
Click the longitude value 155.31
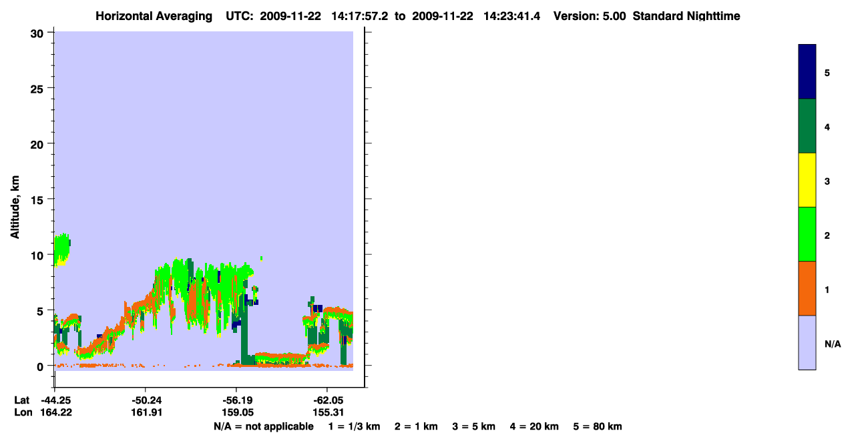click(327, 412)
